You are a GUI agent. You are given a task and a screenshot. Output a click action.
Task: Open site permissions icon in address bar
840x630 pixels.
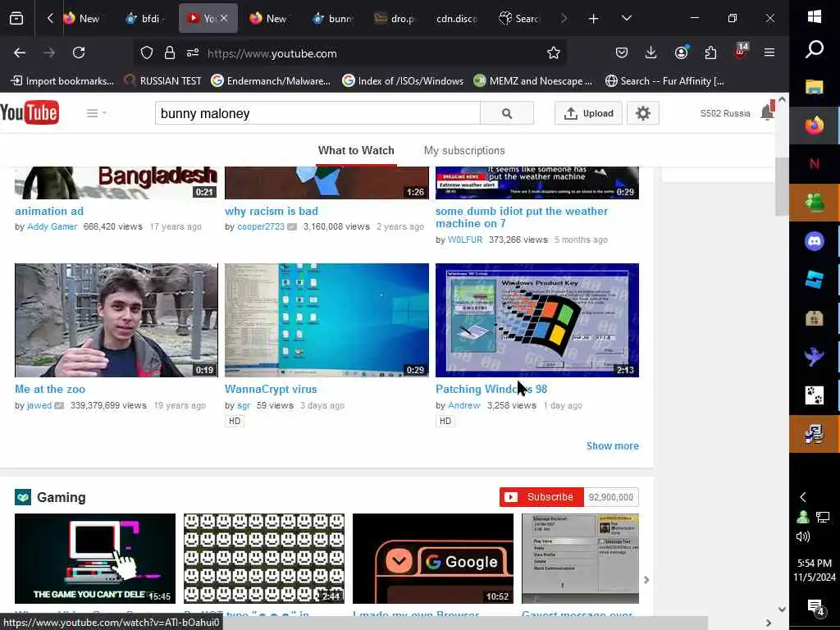click(193, 52)
